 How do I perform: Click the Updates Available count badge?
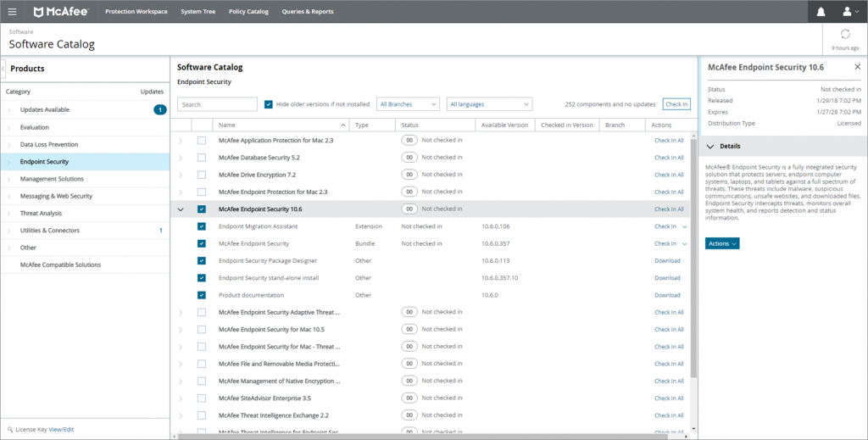[159, 109]
